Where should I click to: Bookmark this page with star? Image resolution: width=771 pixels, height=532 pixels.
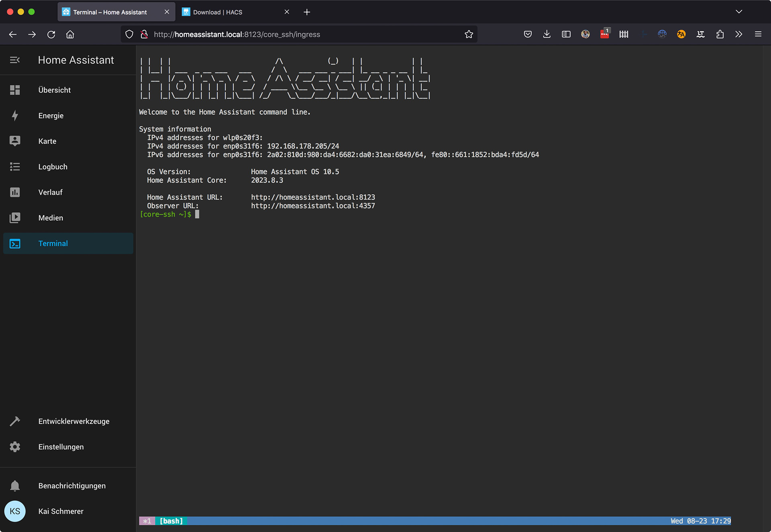click(x=469, y=35)
